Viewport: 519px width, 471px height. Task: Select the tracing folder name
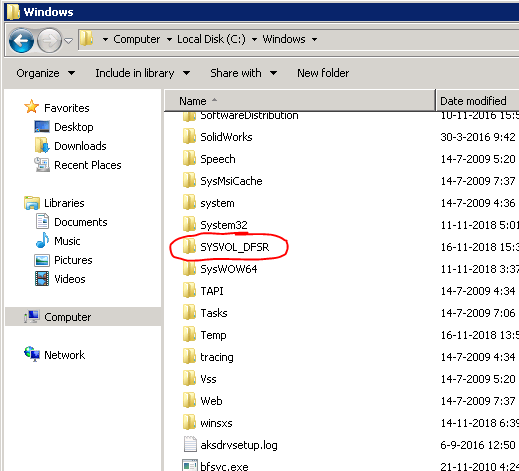[217, 357]
